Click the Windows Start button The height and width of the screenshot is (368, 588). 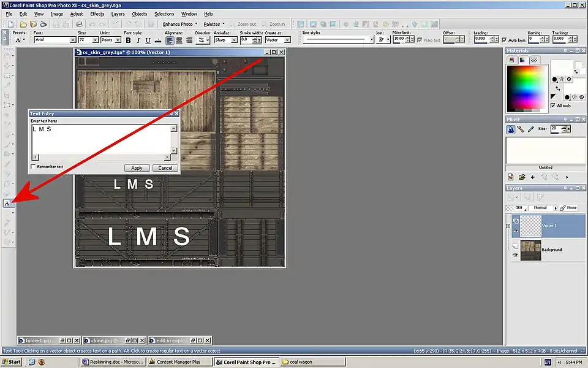tap(12, 362)
